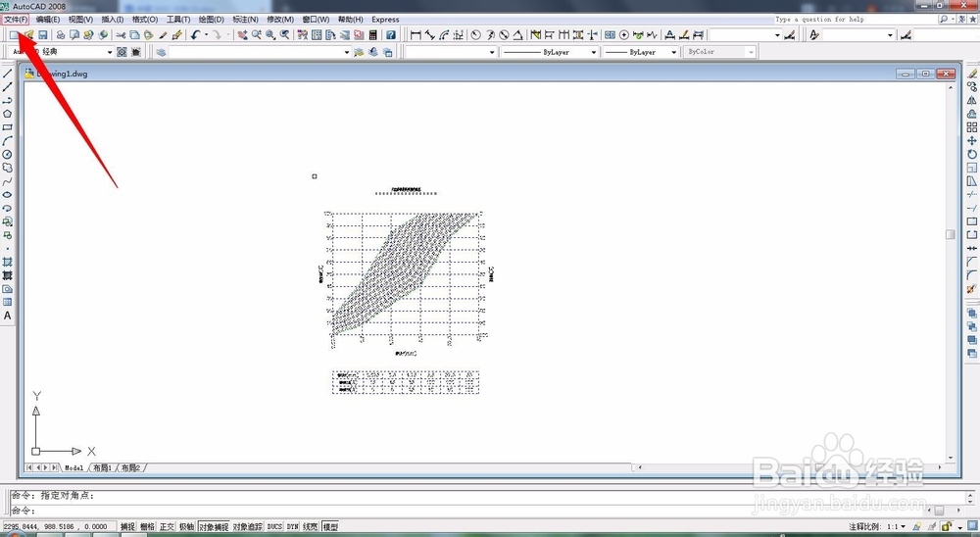Click the Cut scissors icon

[121, 35]
